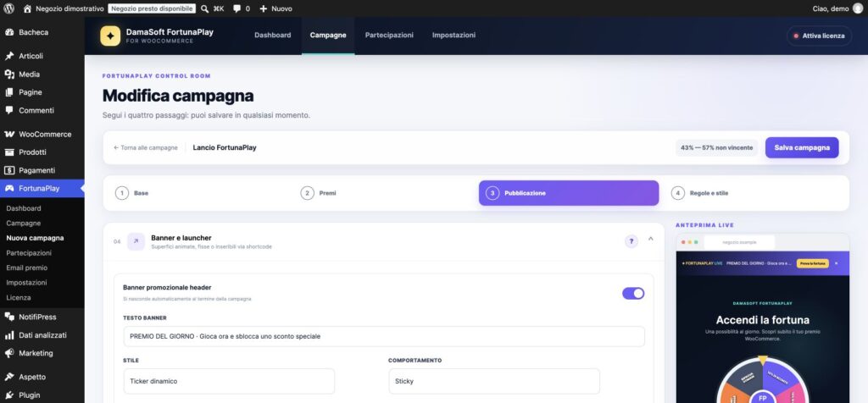Click the fortune wheel preview
868x403 pixels.
pos(762,382)
